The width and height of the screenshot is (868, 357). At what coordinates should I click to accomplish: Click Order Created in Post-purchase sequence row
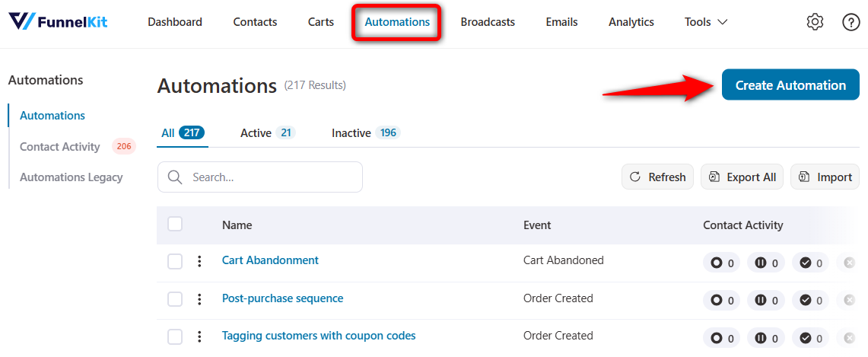click(x=558, y=298)
